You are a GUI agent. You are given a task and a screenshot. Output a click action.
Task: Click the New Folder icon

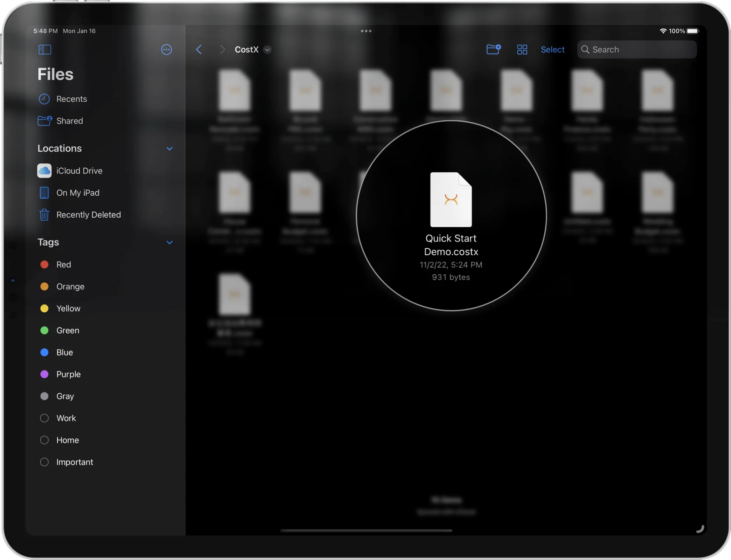[x=494, y=49]
